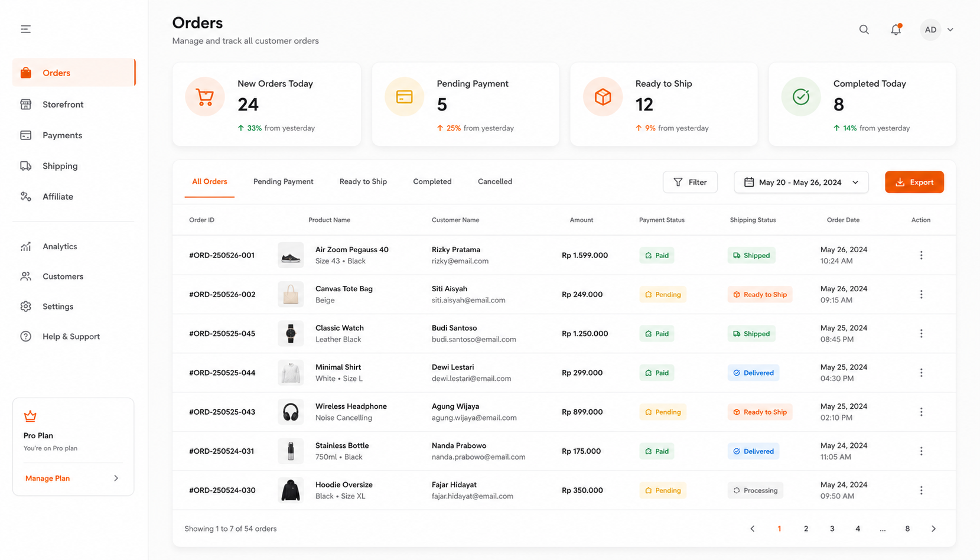Click the Canvas Tote Bag thumbnail
Screen dimensions: 980x560
[291, 294]
